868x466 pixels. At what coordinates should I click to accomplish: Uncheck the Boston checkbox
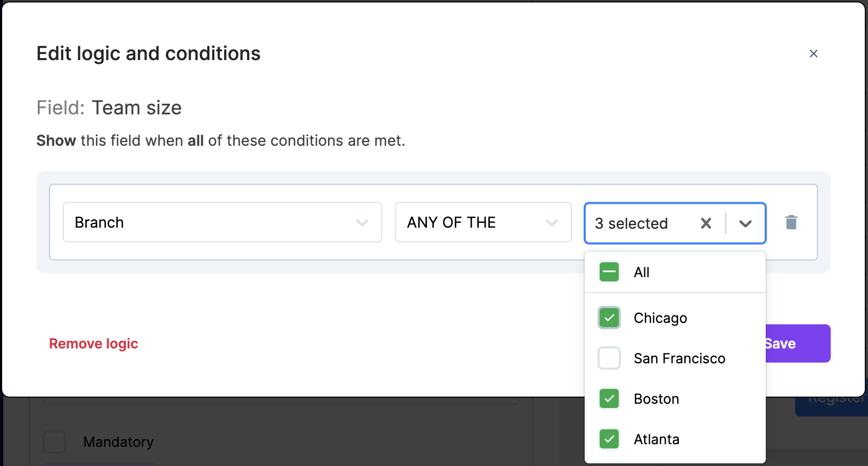click(609, 399)
